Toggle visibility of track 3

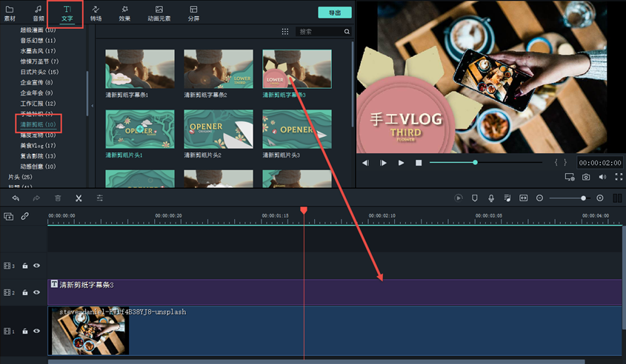click(x=36, y=266)
